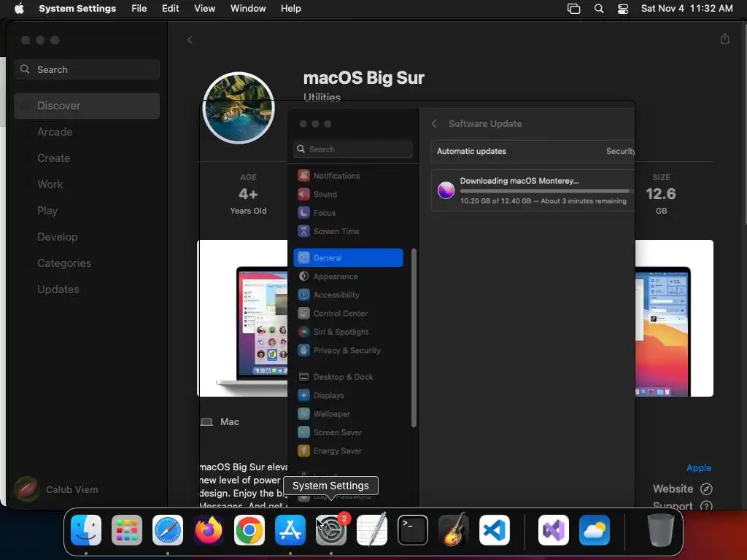Image resolution: width=747 pixels, height=560 pixels.
Task: Launch Safari from the Dock
Action: (x=168, y=530)
